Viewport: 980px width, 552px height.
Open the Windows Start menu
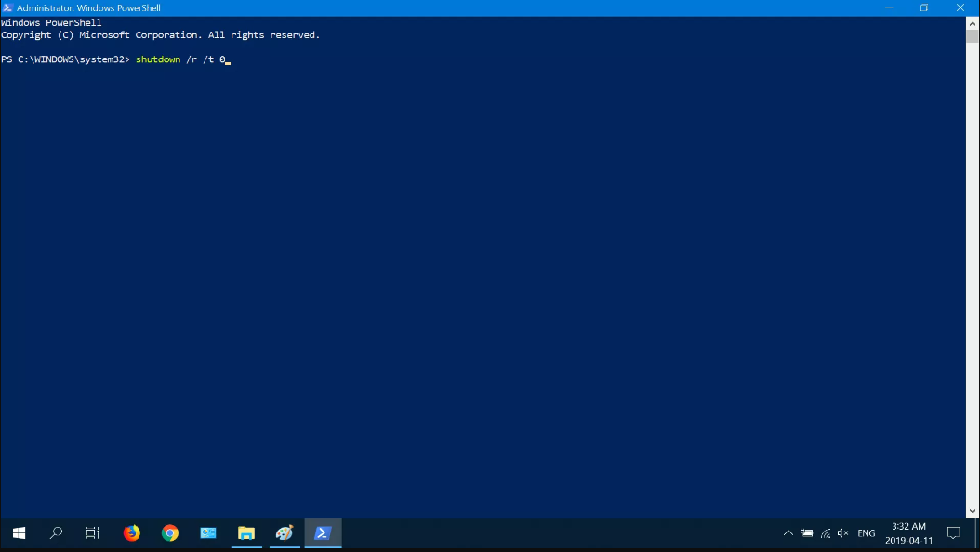click(x=19, y=532)
